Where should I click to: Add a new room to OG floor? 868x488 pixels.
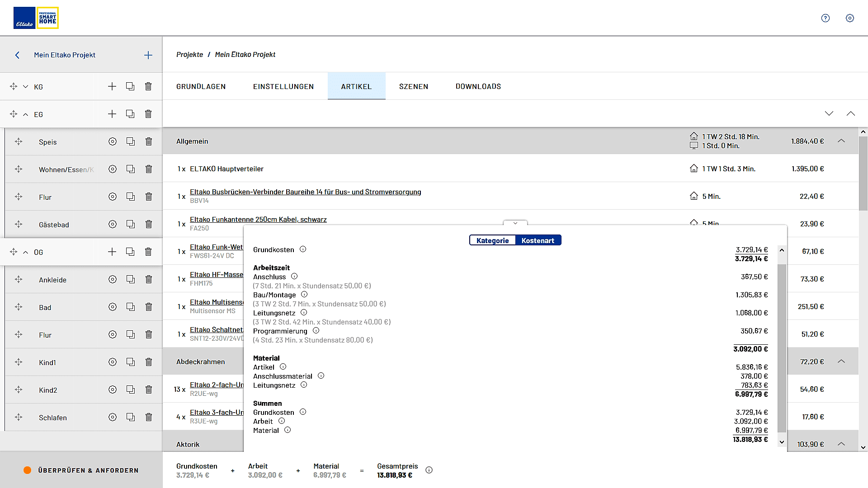click(x=112, y=252)
